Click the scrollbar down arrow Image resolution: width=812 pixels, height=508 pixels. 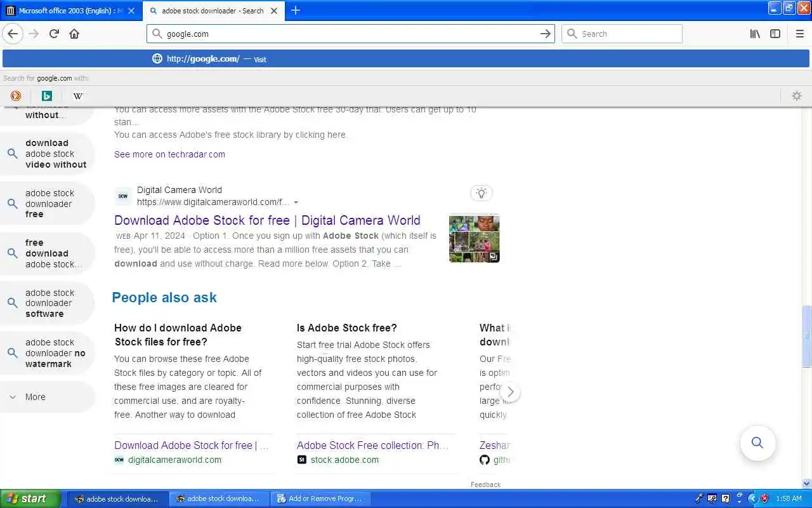(806, 483)
